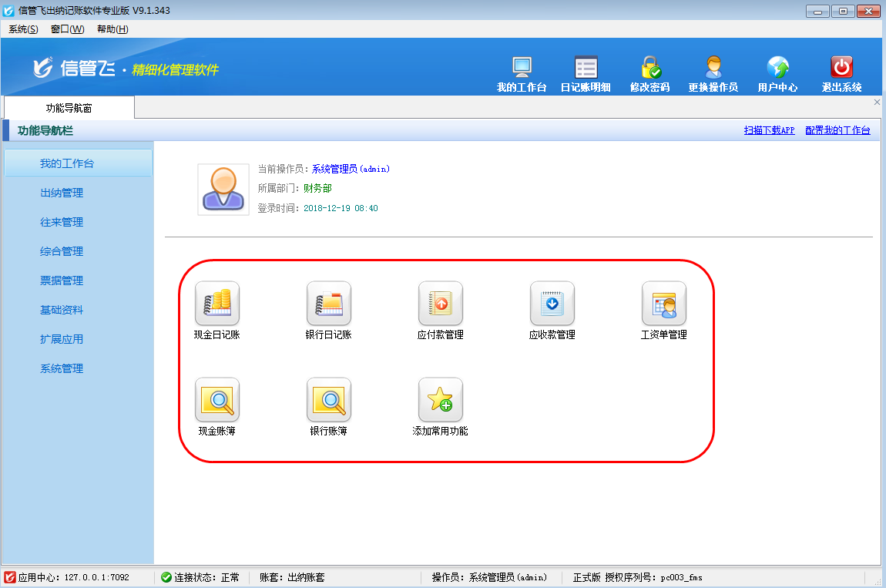Click the 配置我的工作台 link
The height and width of the screenshot is (588, 886).
838,130
